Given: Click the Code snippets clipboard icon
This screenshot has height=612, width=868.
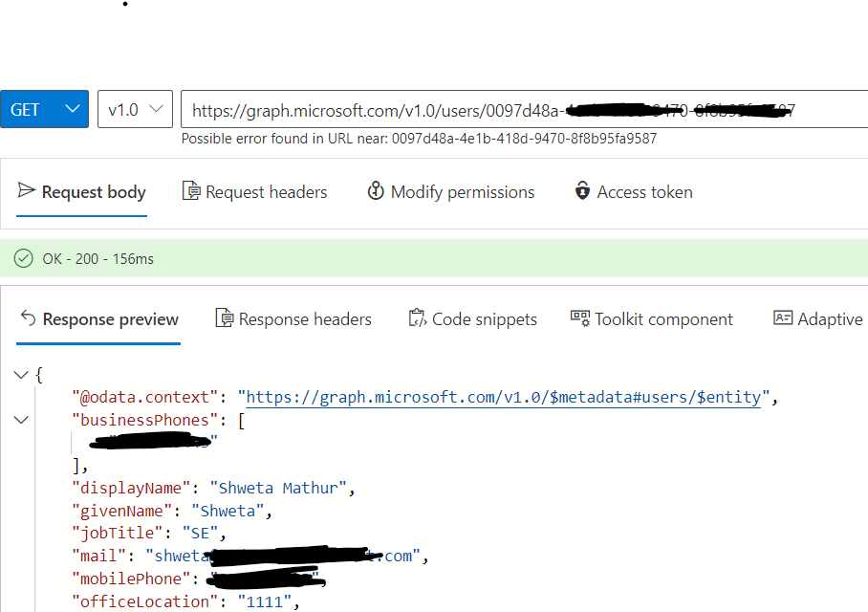Looking at the screenshot, I should [418, 318].
